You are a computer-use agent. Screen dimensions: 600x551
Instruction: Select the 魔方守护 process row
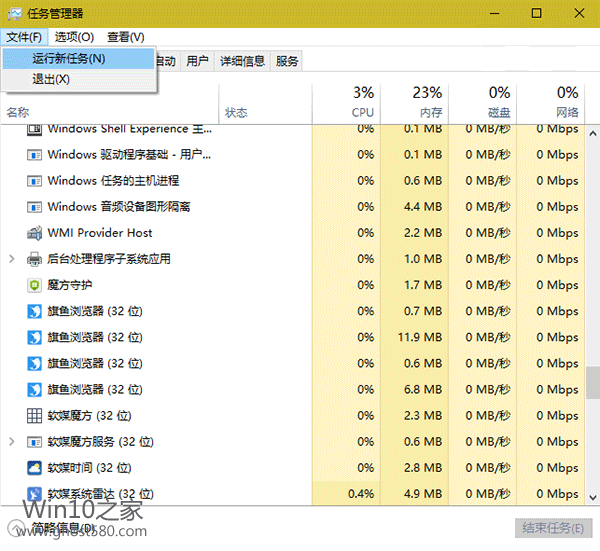293,285
